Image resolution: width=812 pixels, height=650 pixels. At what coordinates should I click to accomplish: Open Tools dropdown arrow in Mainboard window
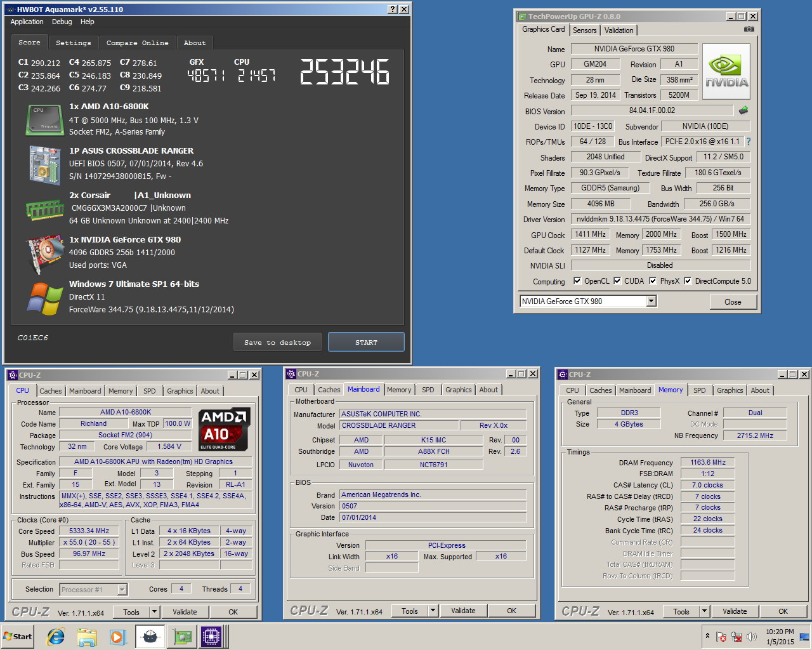click(433, 611)
